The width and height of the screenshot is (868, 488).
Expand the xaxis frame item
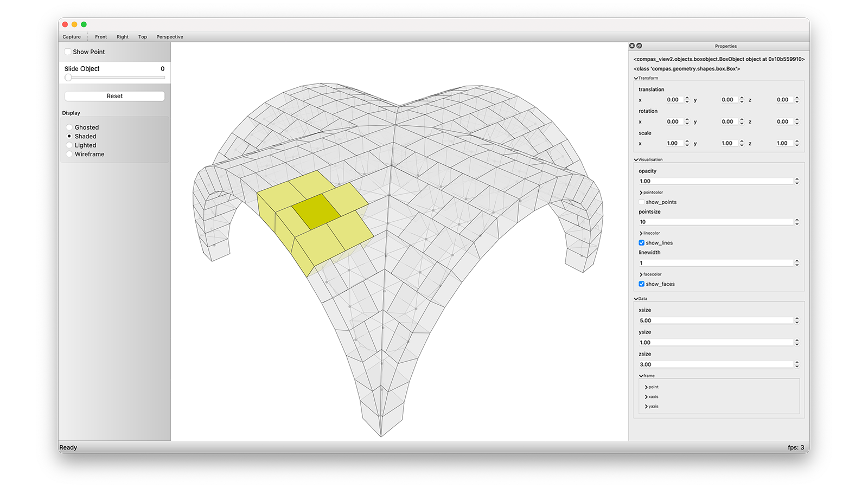pyautogui.click(x=646, y=397)
